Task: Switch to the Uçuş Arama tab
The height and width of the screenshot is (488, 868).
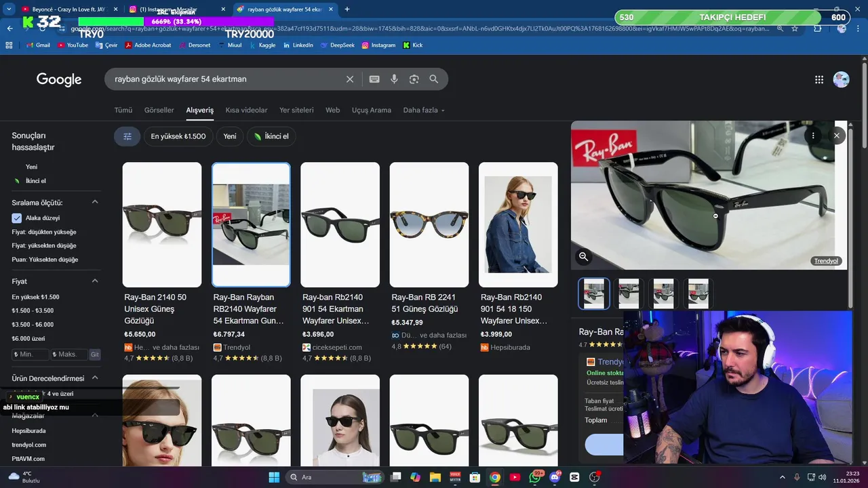Action: 371,110
